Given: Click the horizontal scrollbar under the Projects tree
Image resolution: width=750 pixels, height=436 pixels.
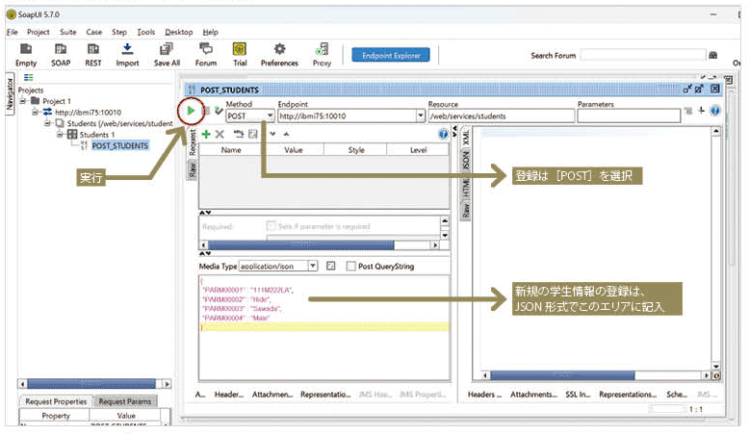Looking at the screenshot, I should click(90, 384).
